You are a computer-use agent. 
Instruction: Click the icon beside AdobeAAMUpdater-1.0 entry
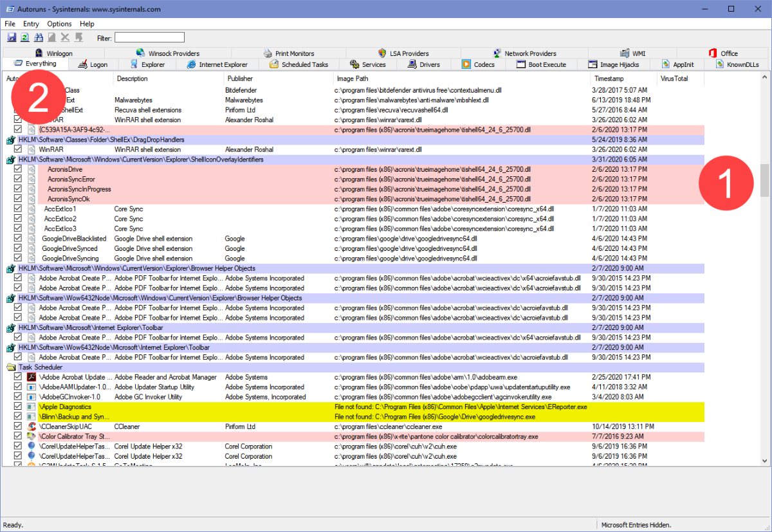(x=31, y=387)
